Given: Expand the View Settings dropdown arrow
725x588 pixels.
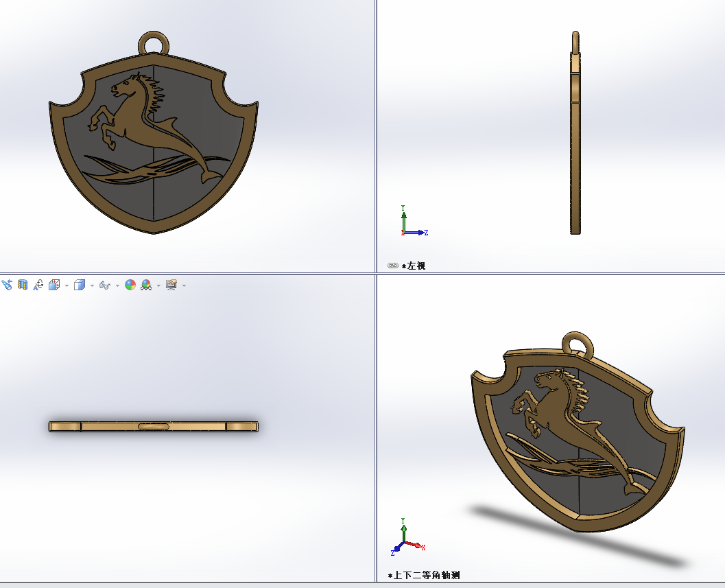Looking at the screenshot, I should click(184, 285).
